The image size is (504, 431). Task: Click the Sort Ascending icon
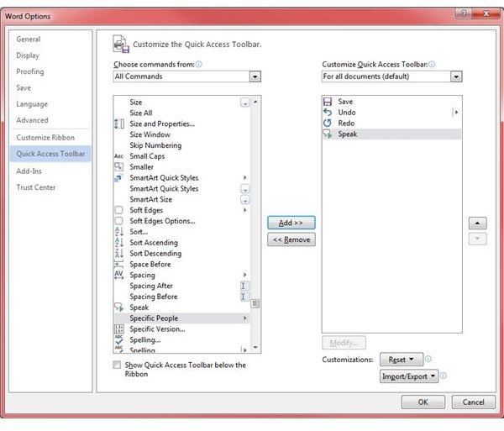point(119,242)
